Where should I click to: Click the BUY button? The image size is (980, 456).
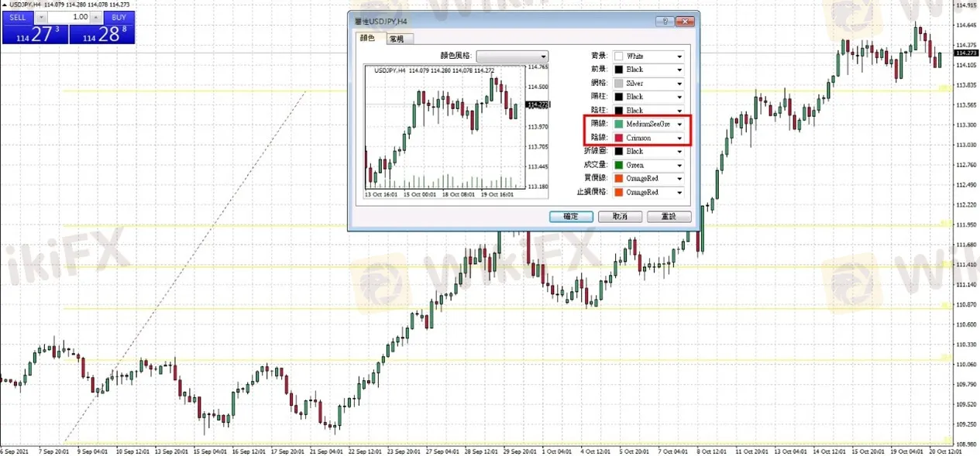[119, 17]
